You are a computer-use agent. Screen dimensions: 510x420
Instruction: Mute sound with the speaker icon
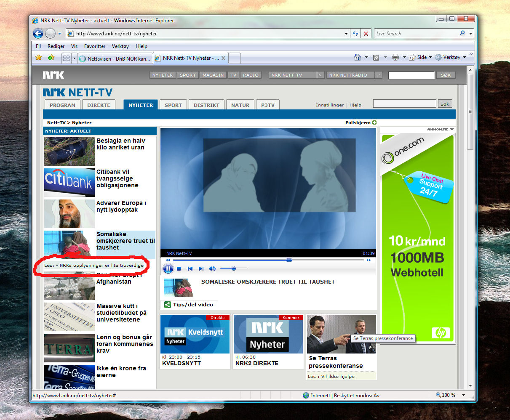click(212, 268)
